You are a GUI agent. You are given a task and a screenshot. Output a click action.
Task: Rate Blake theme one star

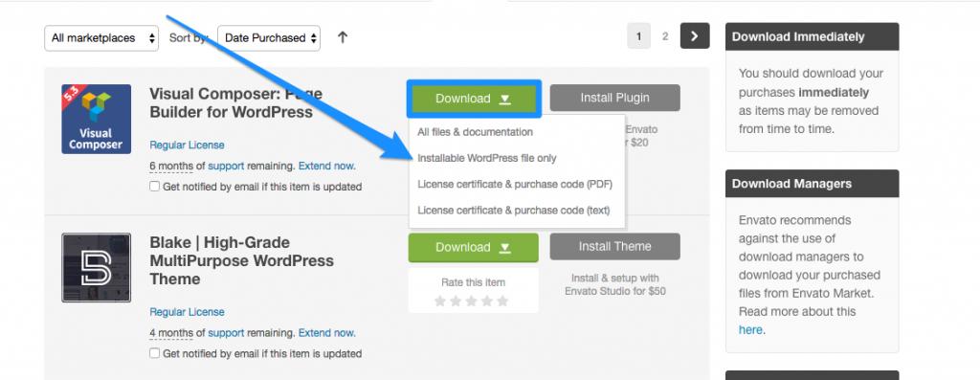click(x=440, y=302)
